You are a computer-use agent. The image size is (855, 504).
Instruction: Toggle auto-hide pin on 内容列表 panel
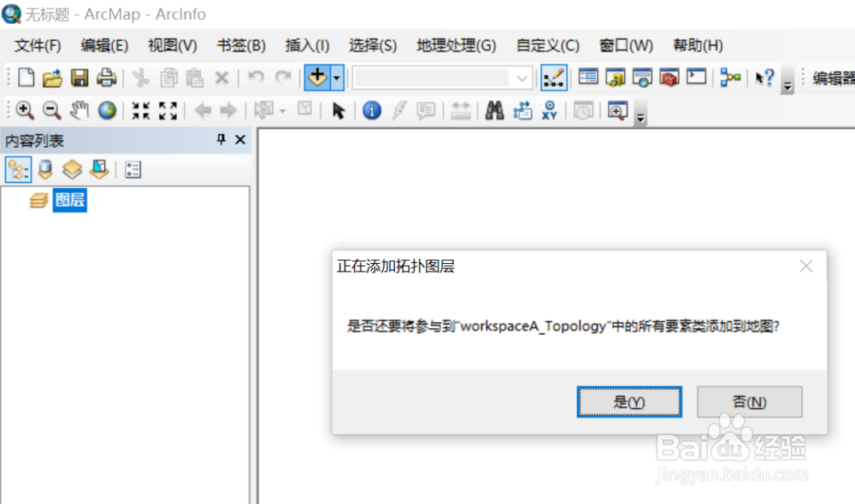click(221, 139)
